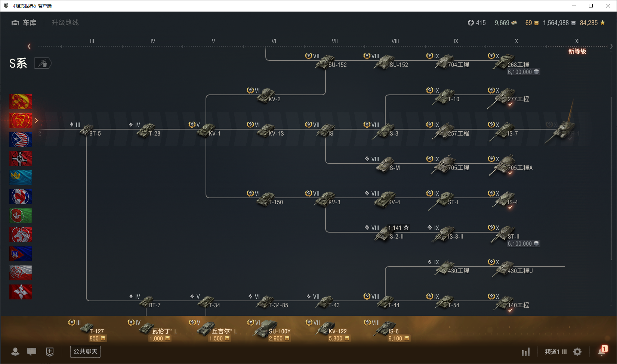This screenshot has width=617, height=364.
Task: Go to the 车库 garage tab
Action: click(x=24, y=23)
